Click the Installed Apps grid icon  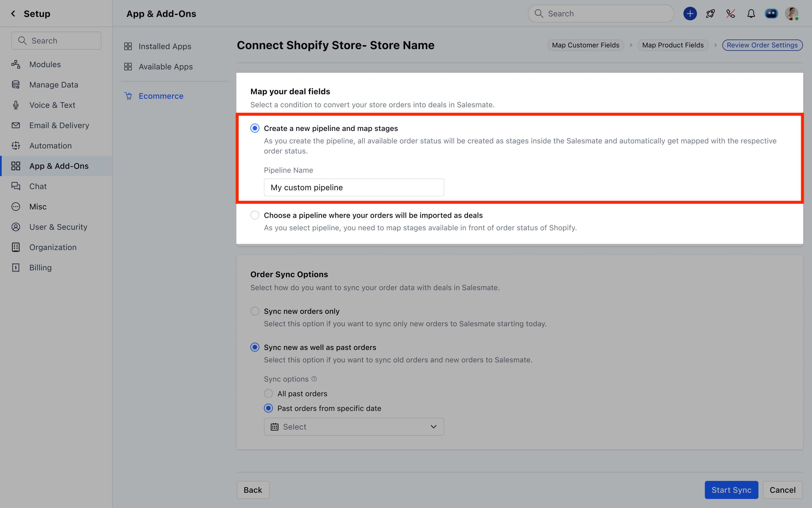[x=128, y=46]
